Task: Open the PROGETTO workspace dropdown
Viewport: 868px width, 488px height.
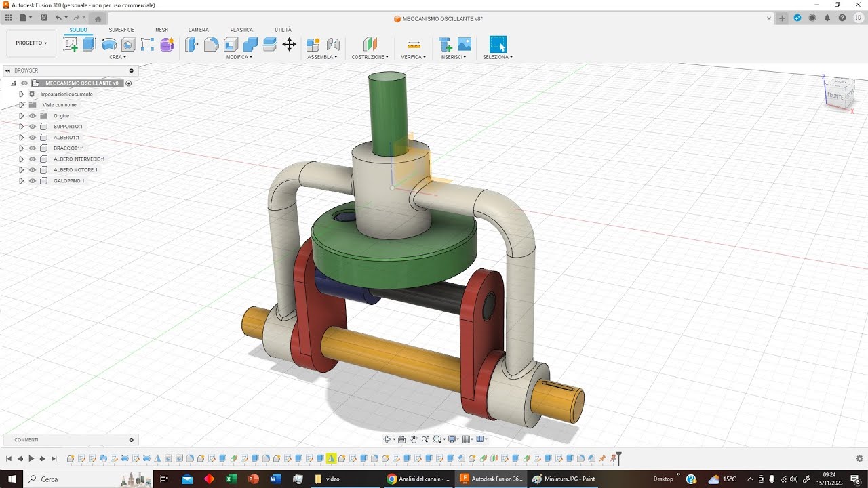Action: (31, 43)
